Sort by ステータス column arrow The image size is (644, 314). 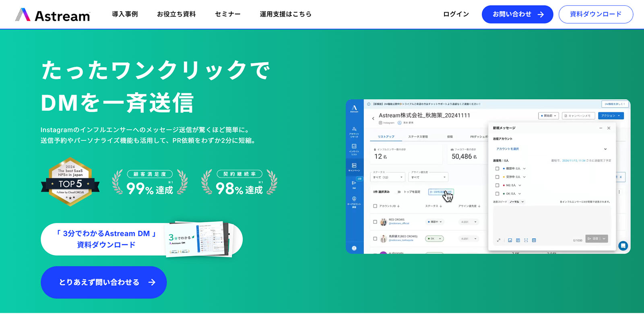[441, 206]
